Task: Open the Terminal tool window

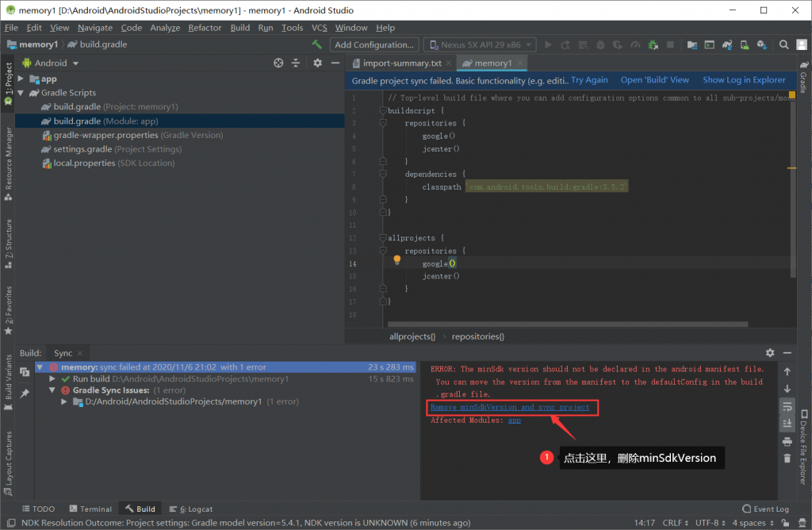Action: 90,509
